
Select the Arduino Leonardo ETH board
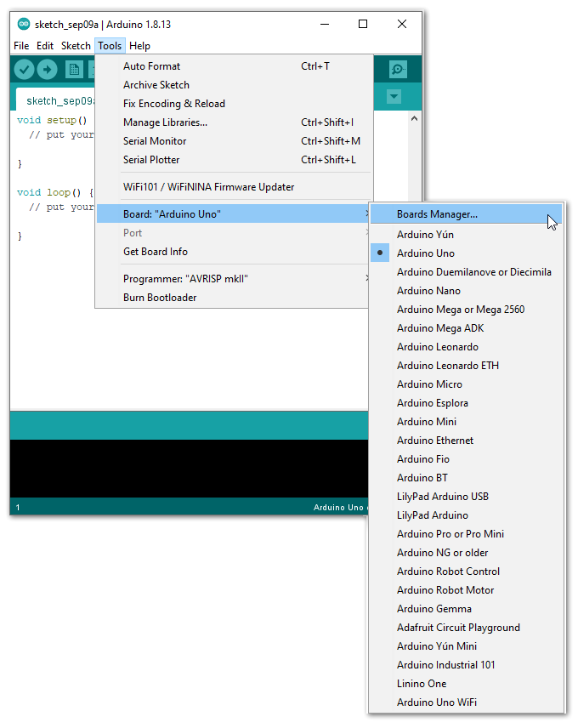coord(466,366)
